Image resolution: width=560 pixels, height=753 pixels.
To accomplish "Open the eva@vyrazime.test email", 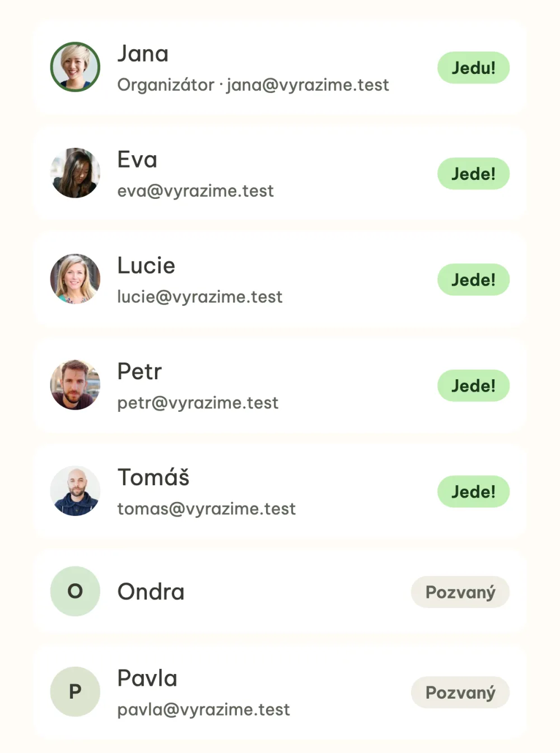I will click(x=195, y=191).
